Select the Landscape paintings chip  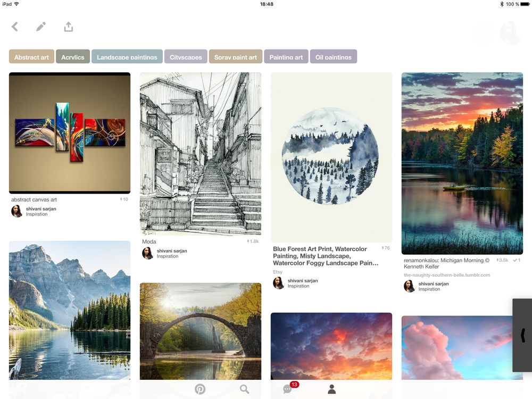pyautogui.click(x=127, y=57)
